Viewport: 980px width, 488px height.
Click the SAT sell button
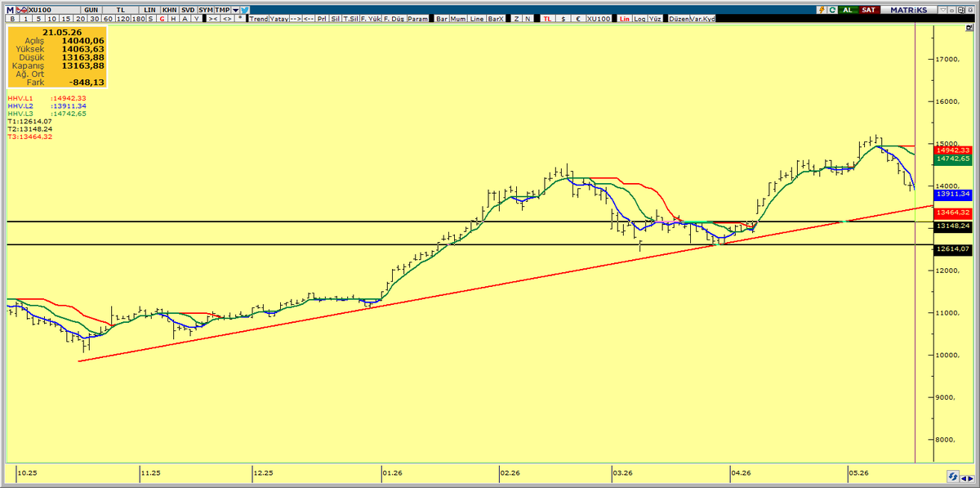coord(869,10)
